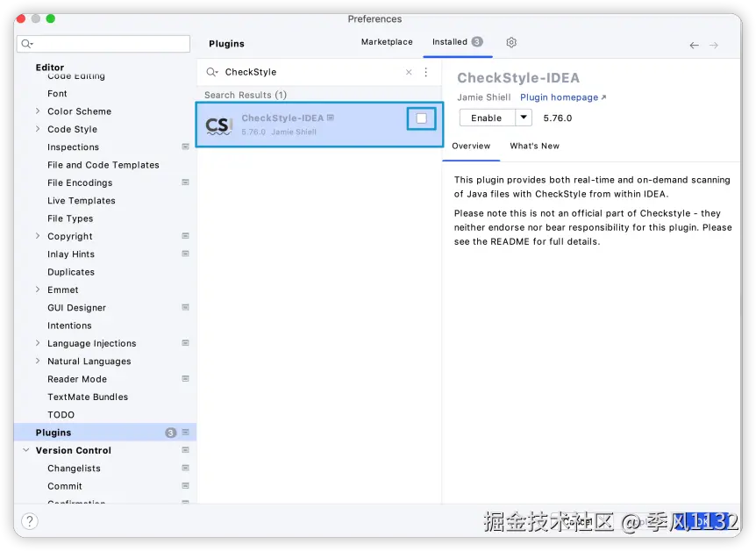This screenshot has width=756, height=551.
Task: Click the CheckStyle-IDEA plugin logo icon
Action: point(219,125)
